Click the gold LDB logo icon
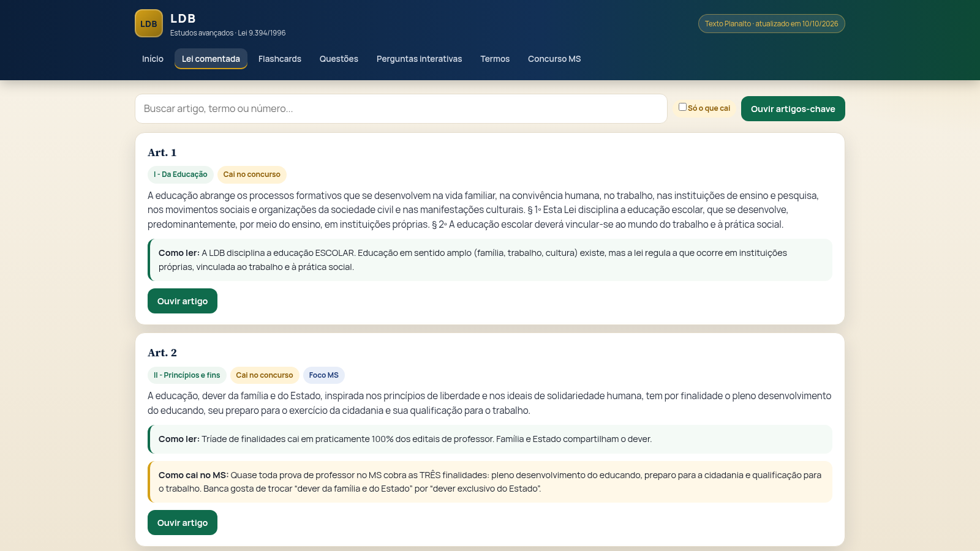Screen dimensions: 980x551 tap(149, 23)
